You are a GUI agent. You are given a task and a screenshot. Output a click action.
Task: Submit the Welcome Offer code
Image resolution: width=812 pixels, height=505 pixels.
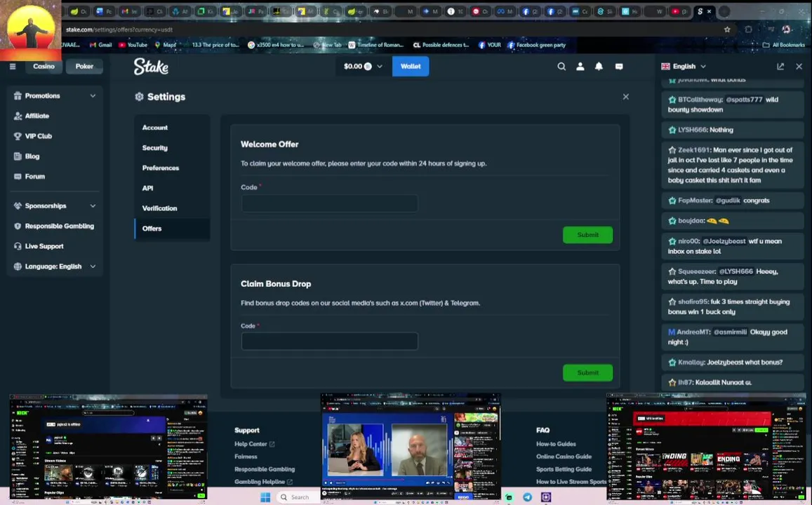[x=587, y=235]
